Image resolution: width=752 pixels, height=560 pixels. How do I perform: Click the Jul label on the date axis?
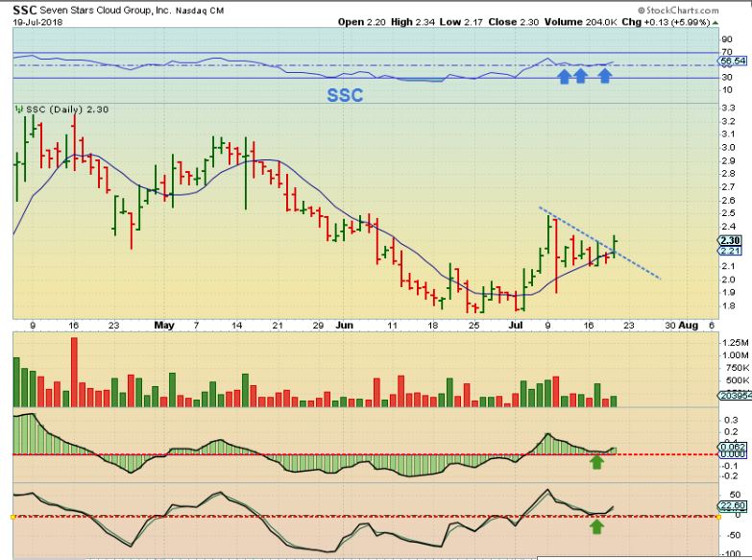(x=516, y=325)
